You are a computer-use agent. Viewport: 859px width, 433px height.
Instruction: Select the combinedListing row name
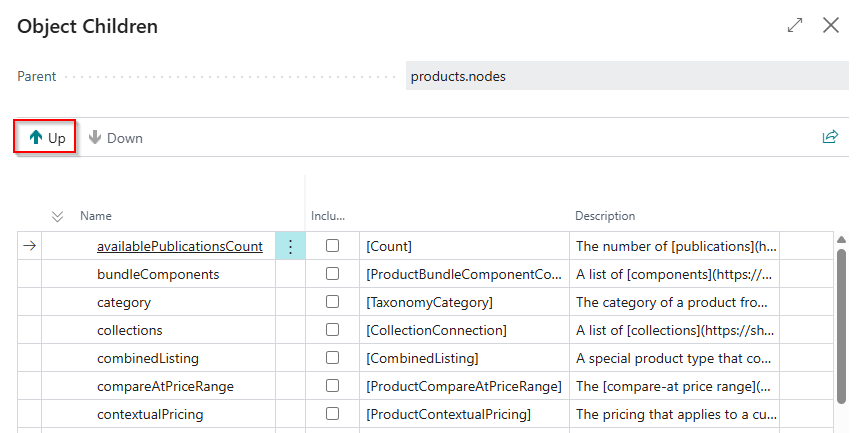pos(148,358)
